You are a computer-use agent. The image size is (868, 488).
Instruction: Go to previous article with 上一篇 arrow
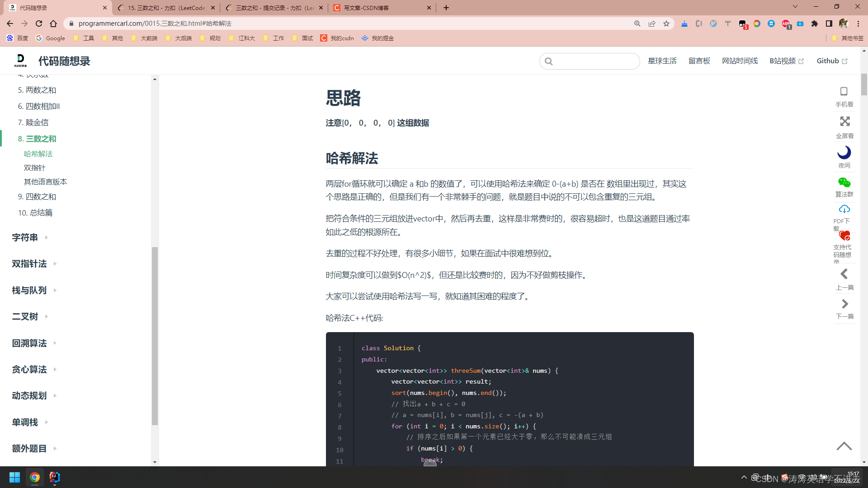(x=844, y=274)
